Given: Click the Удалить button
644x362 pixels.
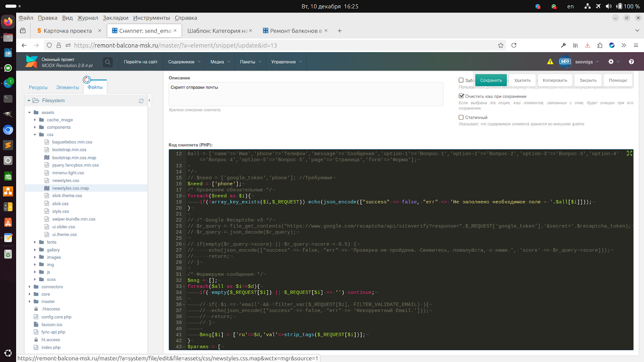Looking at the screenshot, I should [522, 80].
